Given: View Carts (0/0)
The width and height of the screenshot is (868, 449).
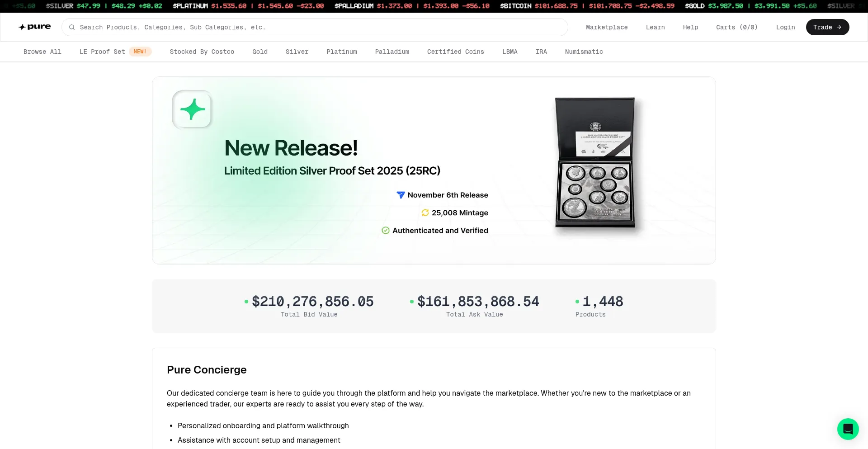Looking at the screenshot, I should pos(736,27).
